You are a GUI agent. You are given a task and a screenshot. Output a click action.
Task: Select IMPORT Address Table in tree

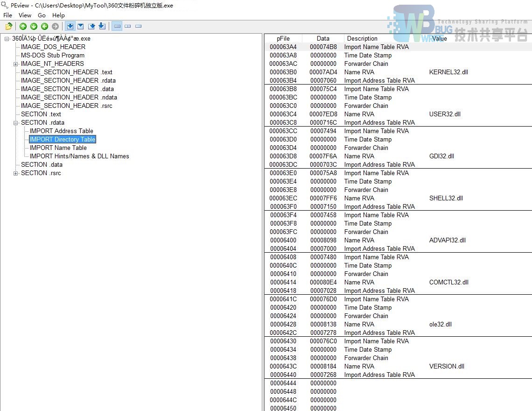pyautogui.click(x=61, y=131)
